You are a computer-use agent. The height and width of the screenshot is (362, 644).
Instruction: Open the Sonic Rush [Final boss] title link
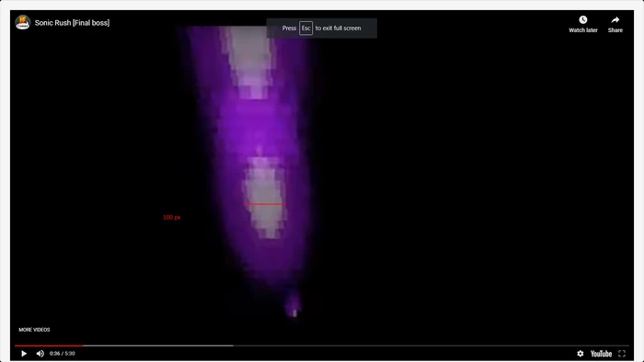pyautogui.click(x=72, y=23)
